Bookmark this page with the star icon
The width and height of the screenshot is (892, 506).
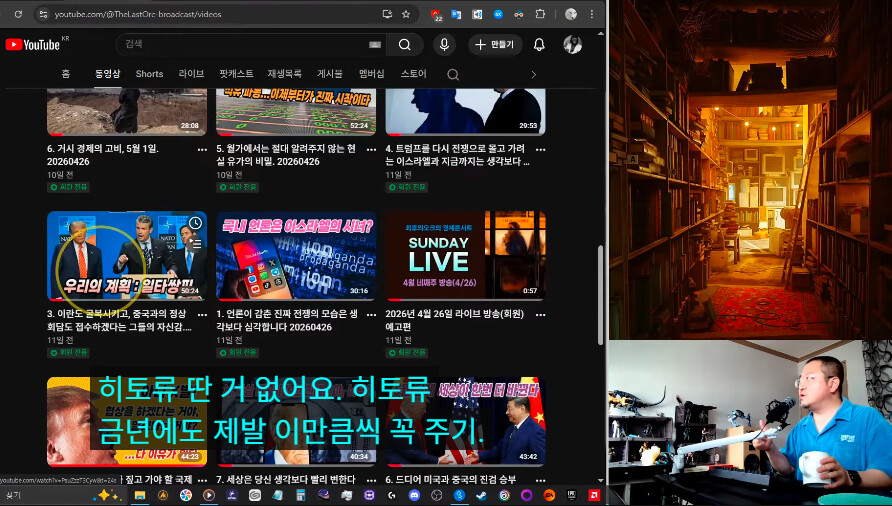click(x=406, y=14)
